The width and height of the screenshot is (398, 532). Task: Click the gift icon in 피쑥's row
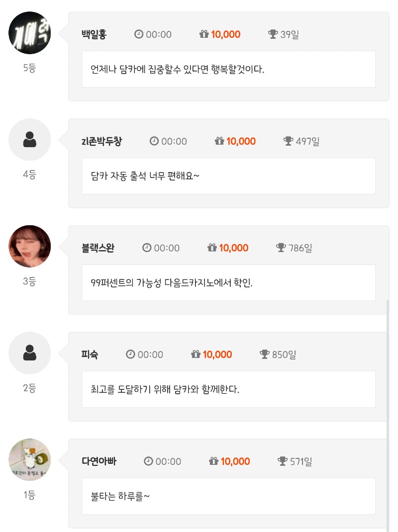(x=196, y=355)
